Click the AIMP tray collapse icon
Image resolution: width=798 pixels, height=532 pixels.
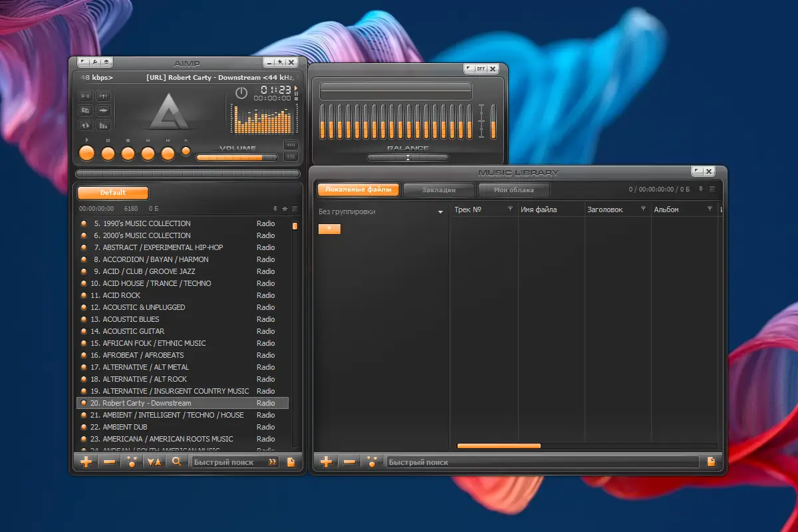(106, 62)
